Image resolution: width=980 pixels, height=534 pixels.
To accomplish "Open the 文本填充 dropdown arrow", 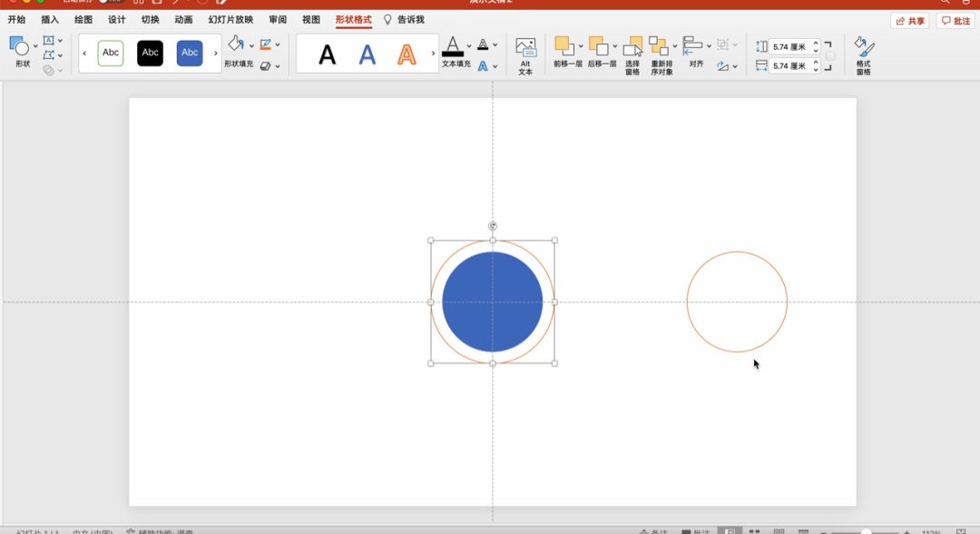I will coord(469,45).
